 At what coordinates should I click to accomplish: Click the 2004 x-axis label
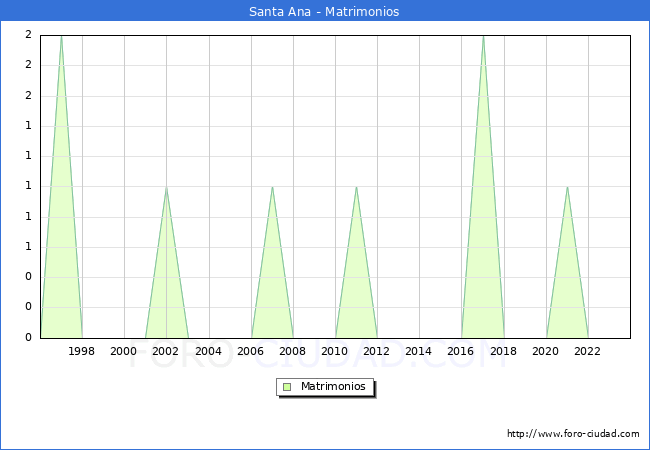[x=208, y=351]
